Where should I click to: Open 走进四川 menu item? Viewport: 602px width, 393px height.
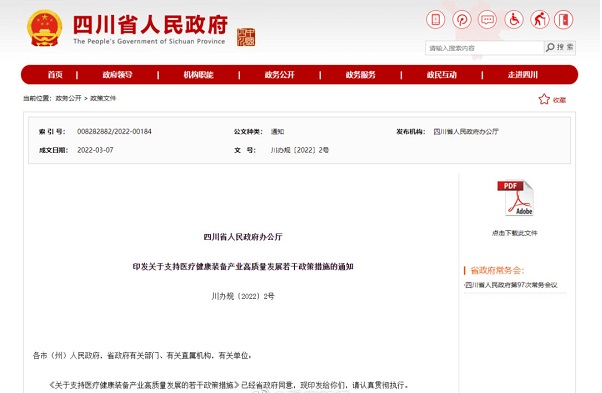click(x=523, y=75)
